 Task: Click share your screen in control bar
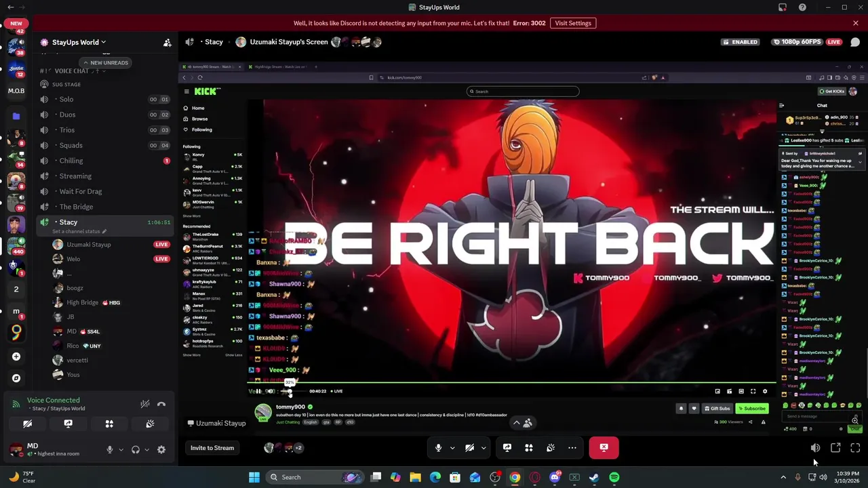tap(507, 447)
